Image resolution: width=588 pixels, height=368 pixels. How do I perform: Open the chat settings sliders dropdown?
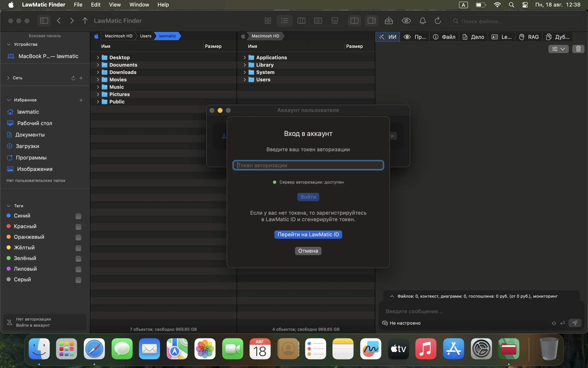(558, 49)
